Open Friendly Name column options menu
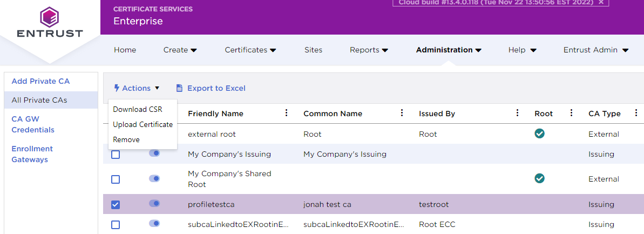The image size is (644, 234). [287, 113]
